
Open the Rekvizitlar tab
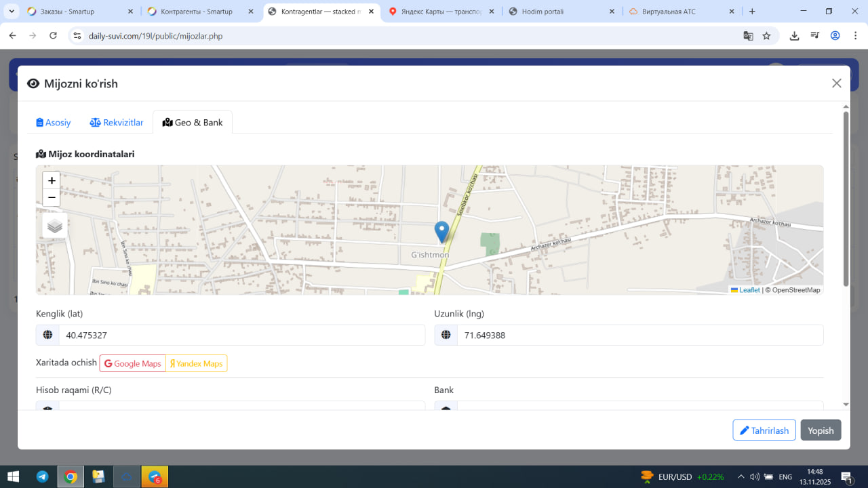coord(117,123)
